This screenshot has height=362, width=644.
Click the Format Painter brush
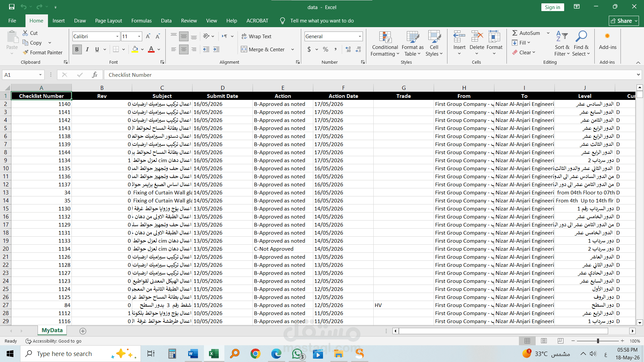coord(25,52)
